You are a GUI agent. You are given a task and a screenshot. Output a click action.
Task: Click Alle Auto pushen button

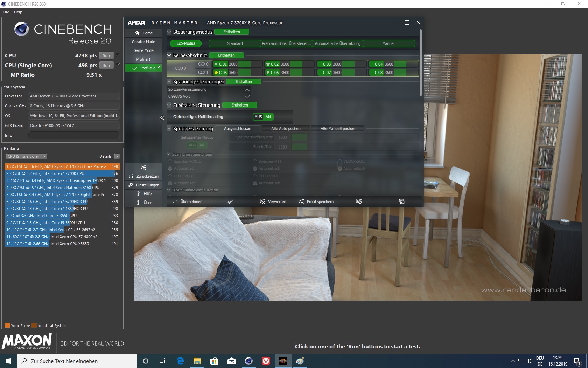tap(286, 129)
